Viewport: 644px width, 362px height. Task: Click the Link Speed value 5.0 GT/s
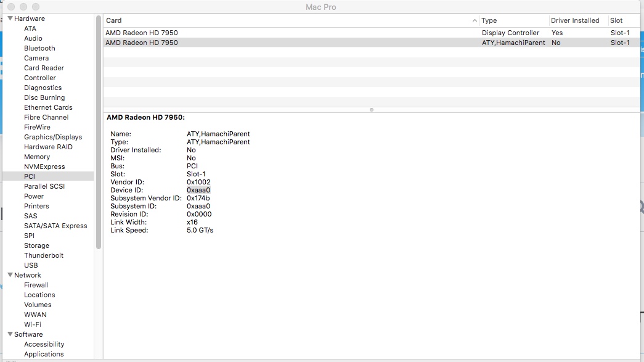point(200,230)
